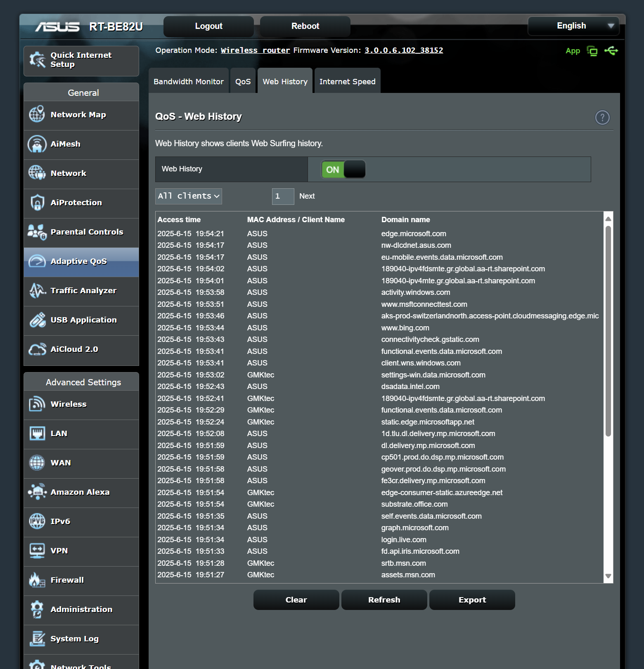The image size is (644, 669).
Task: Click the activity.windows.com domain entry
Action: (416, 292)
